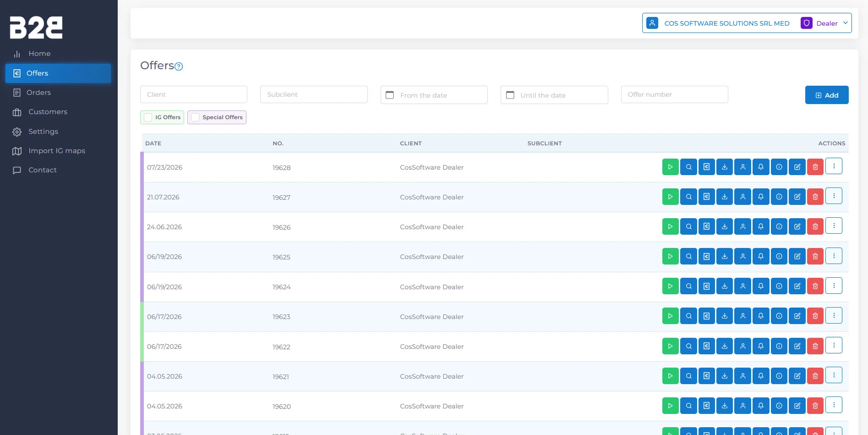Open the Until the date picker
The height and width of the screenshot is (435, 868).
coord(554,95)
